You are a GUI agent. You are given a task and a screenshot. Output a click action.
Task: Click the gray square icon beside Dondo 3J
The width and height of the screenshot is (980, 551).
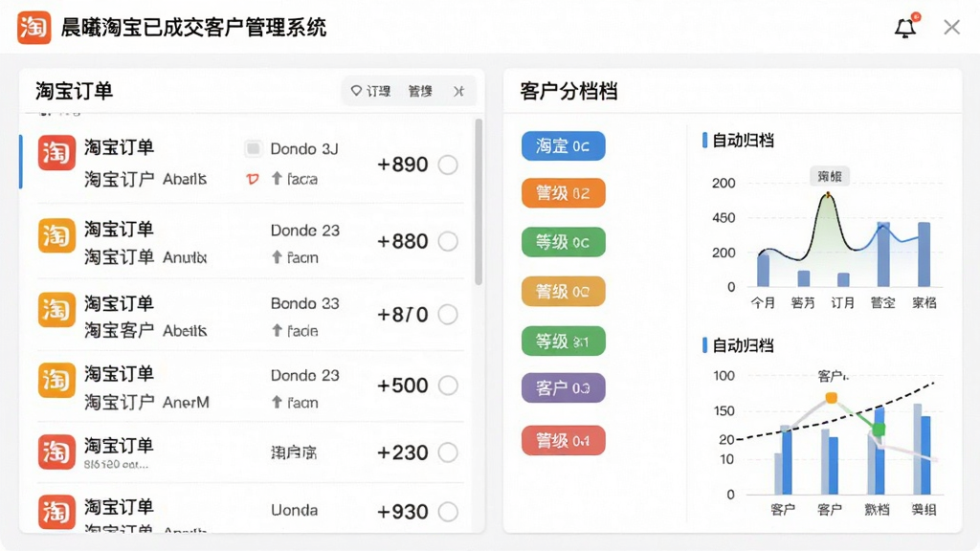(x=253, y=148)
